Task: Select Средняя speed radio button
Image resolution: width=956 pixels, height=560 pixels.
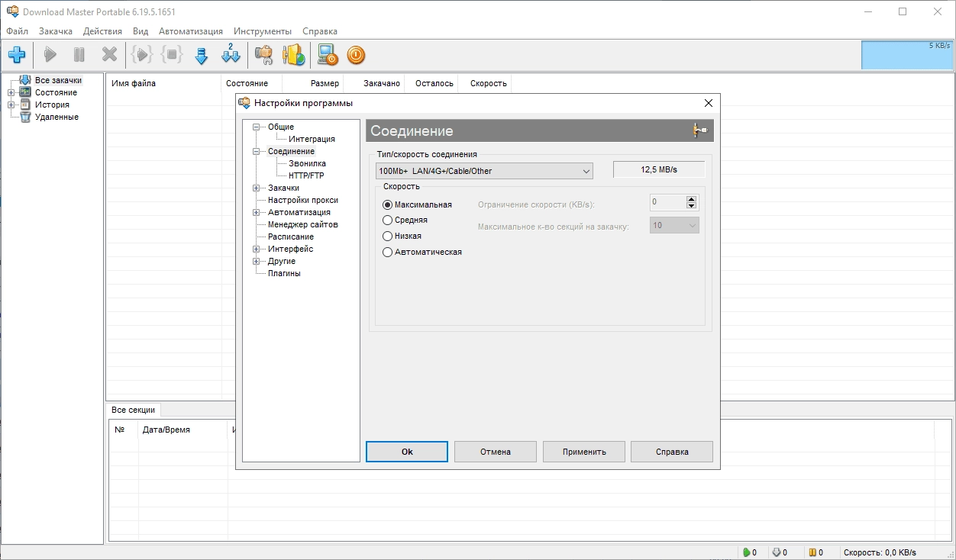Action: [x=387, y=220]
